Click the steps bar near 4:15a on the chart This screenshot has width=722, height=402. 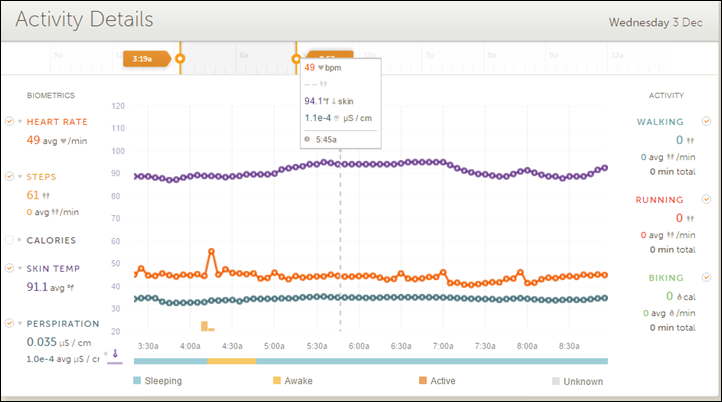tap(204, 326)
